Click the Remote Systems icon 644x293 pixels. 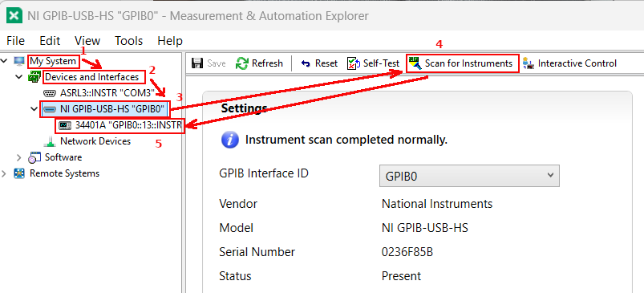click(19, 173)
